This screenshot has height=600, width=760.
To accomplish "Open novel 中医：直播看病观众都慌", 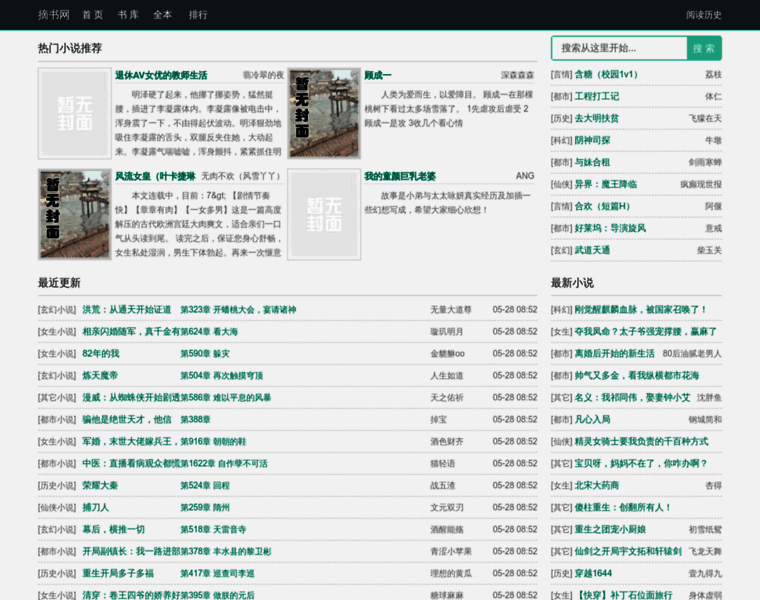I will tap(131, 463).
